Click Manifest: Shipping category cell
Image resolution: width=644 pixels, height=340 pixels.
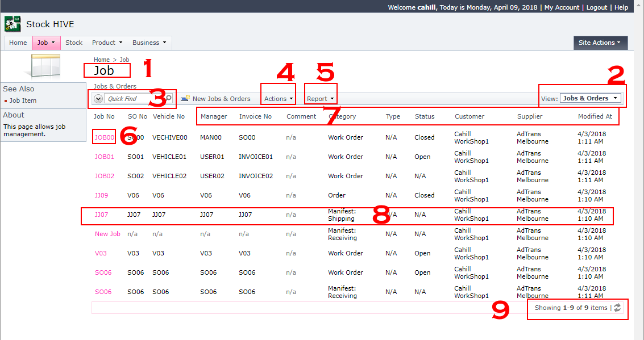(x=342, y=215)
